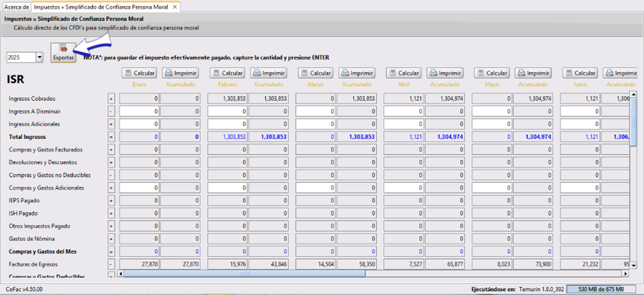Screen dimensions: 644x295
Task: Print the Mayo accumulated column
Action: 533,73
